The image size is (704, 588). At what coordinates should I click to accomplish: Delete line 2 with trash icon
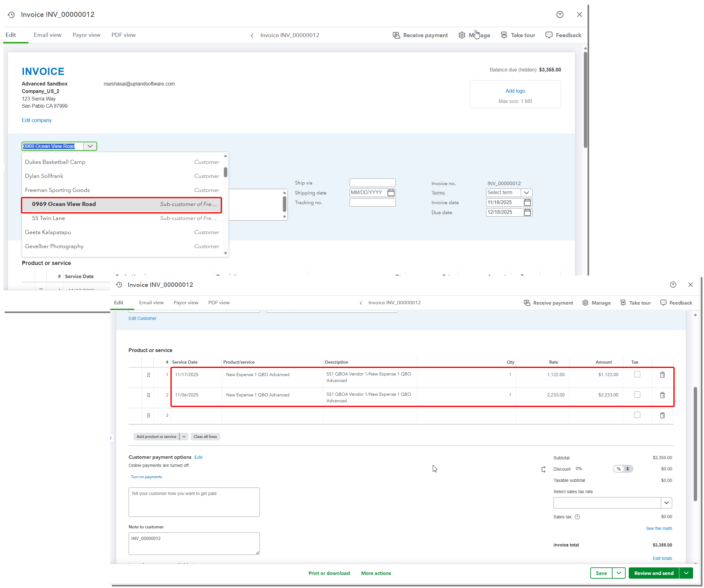(x=662, y=395)
